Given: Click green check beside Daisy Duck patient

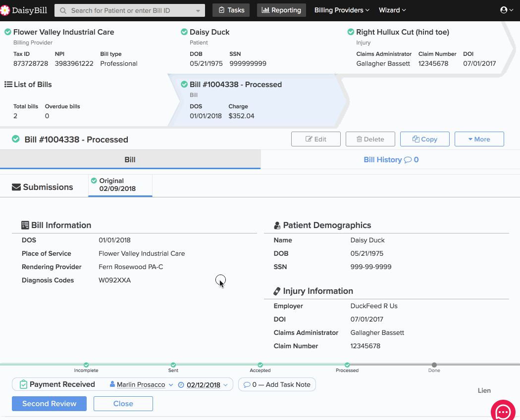Looking at the screenshot, I should (184, 32).
